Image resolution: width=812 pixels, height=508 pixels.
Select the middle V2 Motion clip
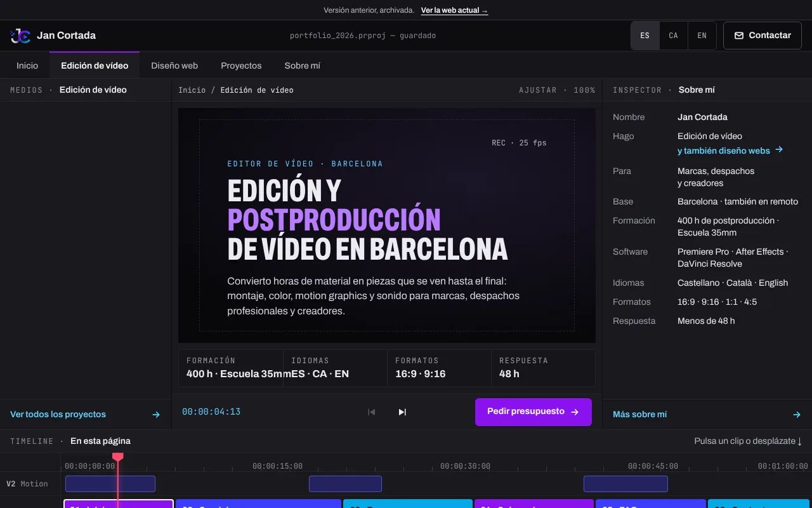(x=345, y=484)
